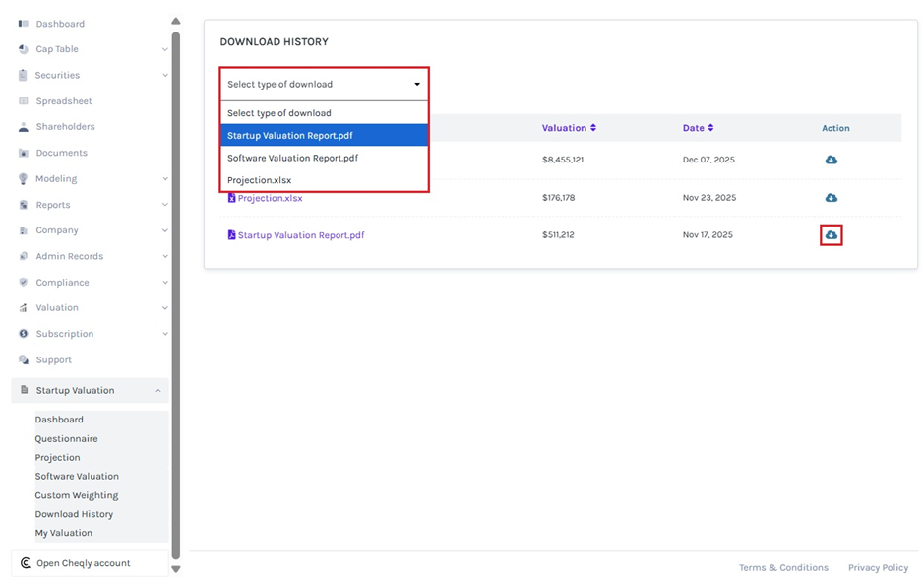Open the Privacy Policy link
This screenshot has width=924, height=585.
tap(878, 568)
